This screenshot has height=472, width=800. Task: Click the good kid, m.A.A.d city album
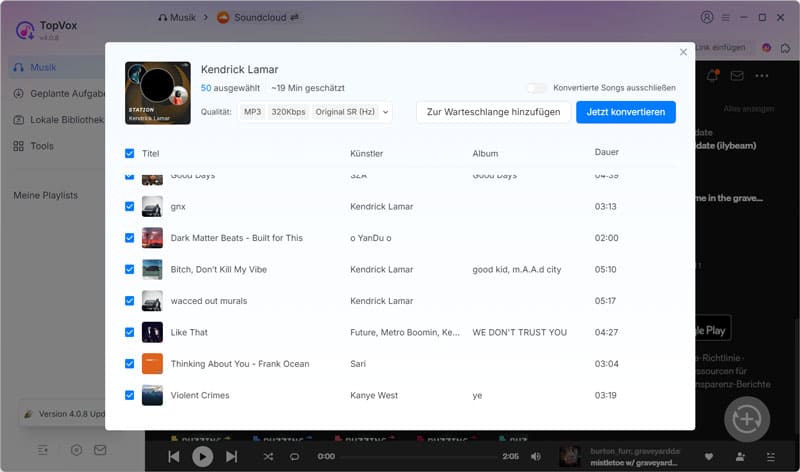(517, 269)
